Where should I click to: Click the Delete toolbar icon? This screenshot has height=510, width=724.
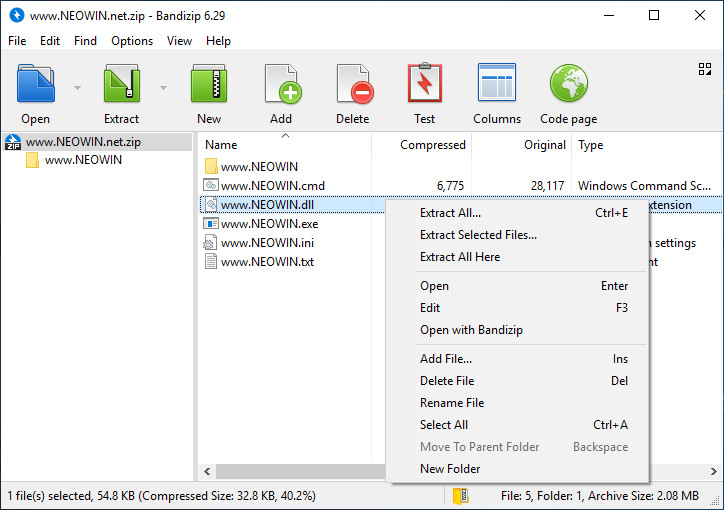point(352,84)
